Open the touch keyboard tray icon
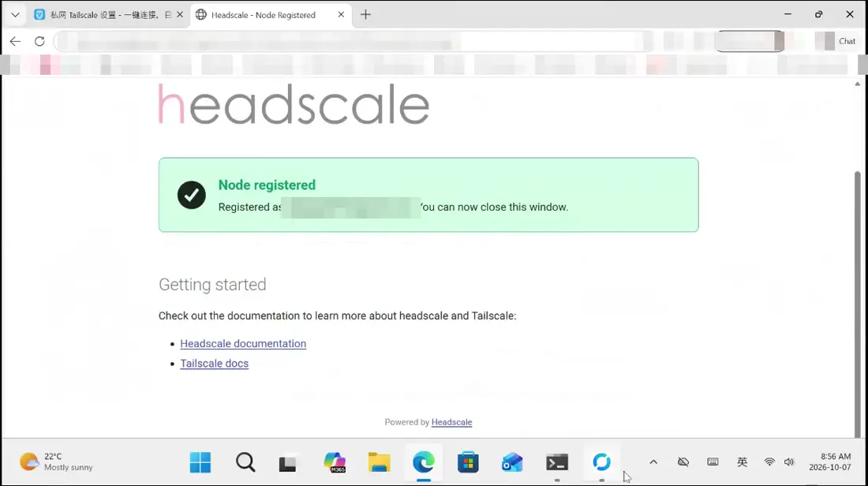The height and width of the screenshot is (486, 868). point(713,462)
